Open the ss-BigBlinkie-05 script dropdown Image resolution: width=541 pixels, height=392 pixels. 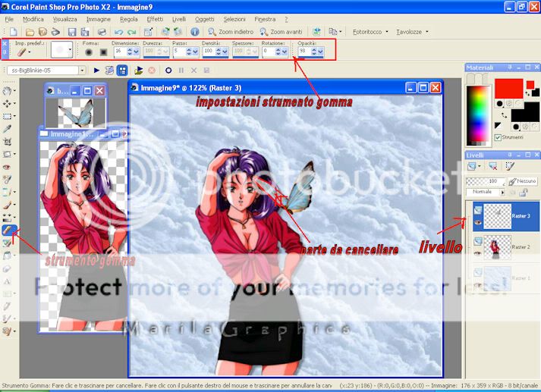click(82, 71)
